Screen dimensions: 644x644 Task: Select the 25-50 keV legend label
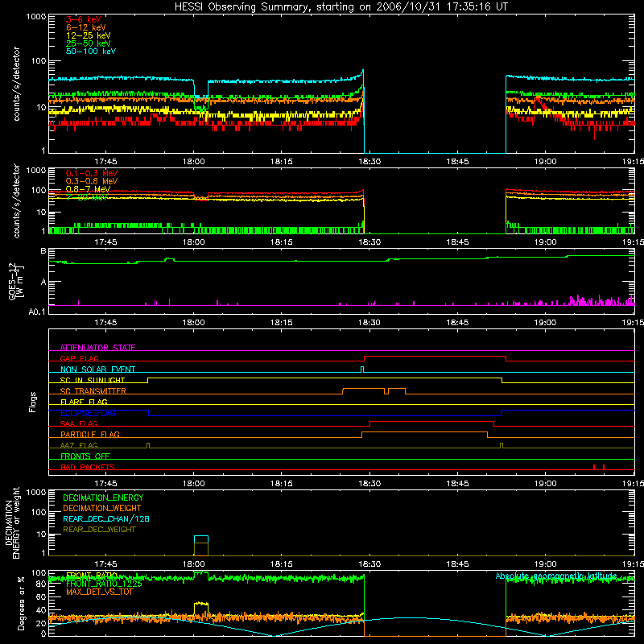click(89, 43)
